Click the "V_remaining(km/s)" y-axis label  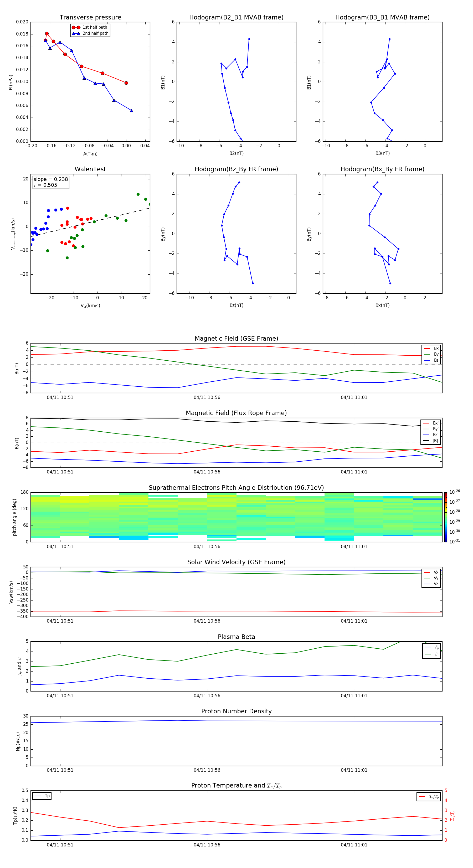(13, 234)
